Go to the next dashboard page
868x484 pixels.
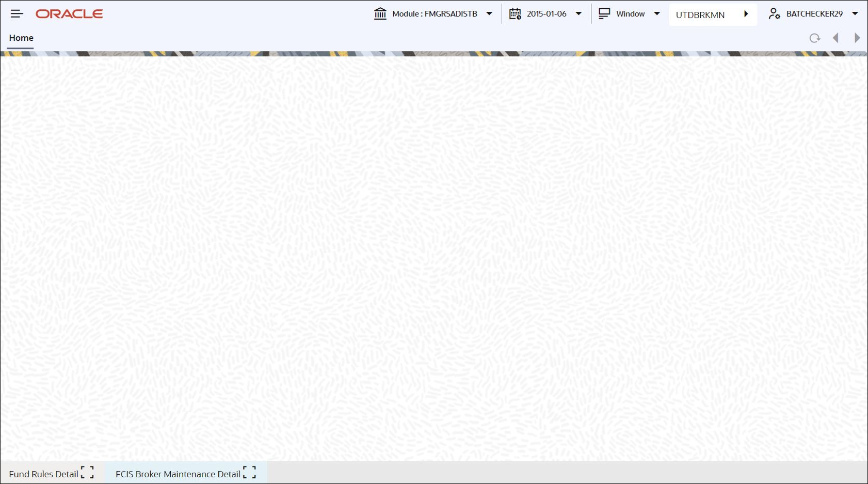857,38
